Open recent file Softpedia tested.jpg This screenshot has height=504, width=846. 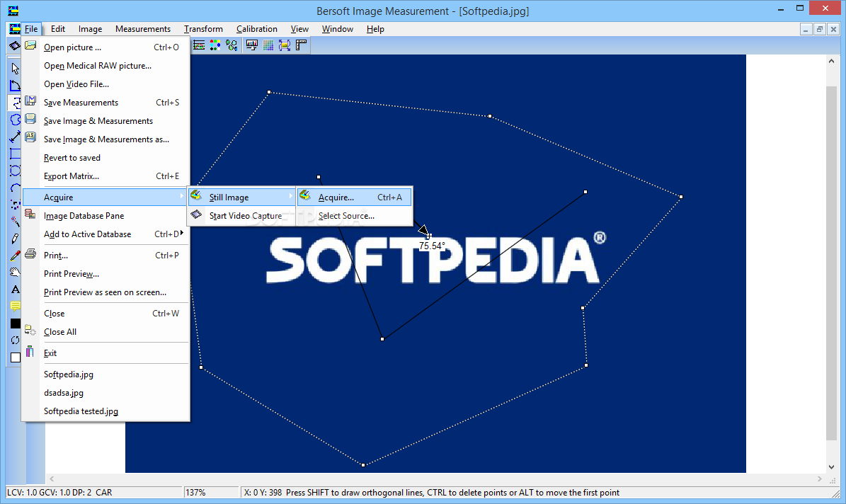(105, 411)
